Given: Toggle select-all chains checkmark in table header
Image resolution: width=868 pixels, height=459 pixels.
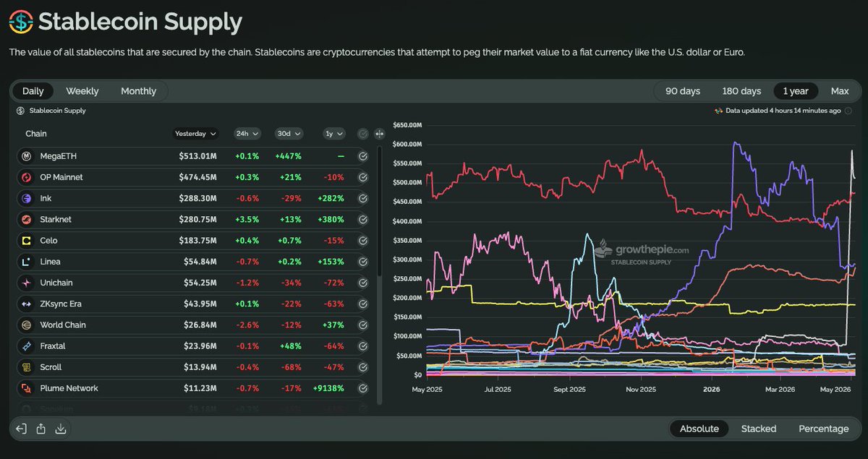Looking at the screenshot, I should click(363, 134).
